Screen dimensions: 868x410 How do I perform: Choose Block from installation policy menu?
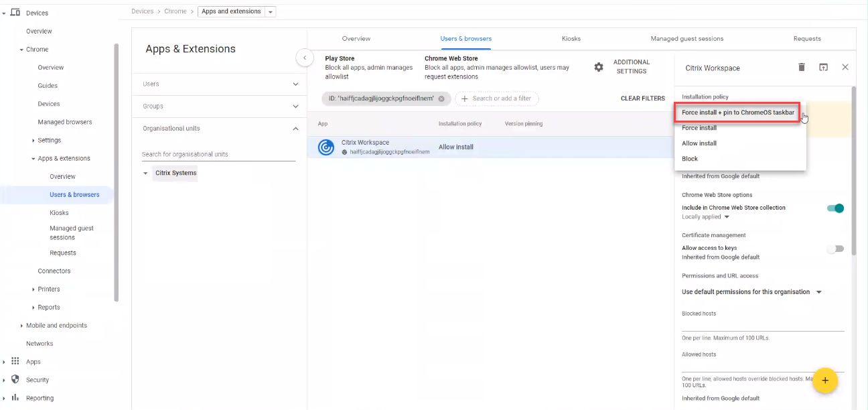point(690,159)
